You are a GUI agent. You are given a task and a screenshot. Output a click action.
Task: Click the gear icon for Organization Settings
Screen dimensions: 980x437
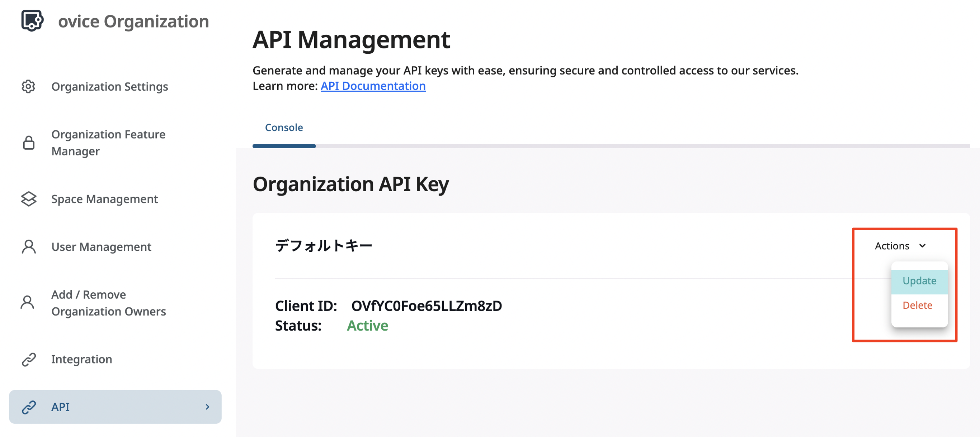pyautogui.click(x=29, y=87)
